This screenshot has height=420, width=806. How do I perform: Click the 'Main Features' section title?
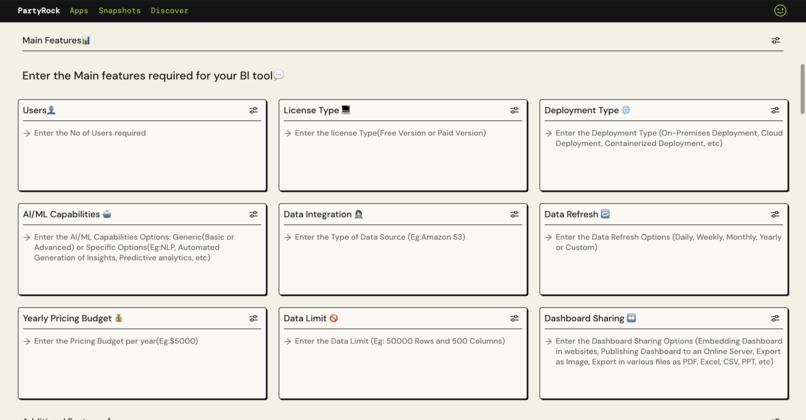coord(56,40)
